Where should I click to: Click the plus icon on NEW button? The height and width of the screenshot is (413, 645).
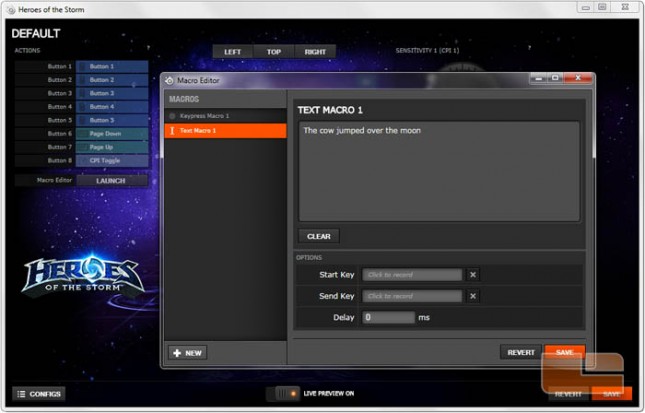[x=177, y=353]
